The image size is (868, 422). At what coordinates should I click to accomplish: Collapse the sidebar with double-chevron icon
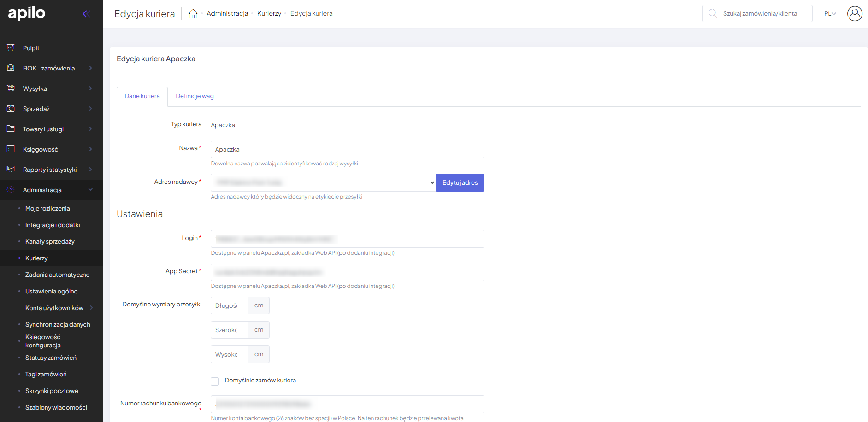pos(86,14)
